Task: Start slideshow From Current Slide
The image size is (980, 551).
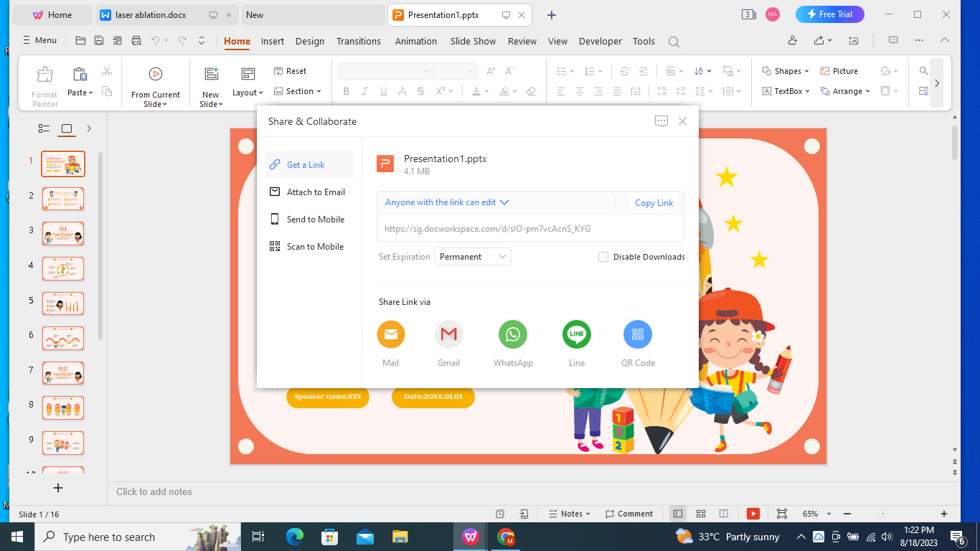Action: click(x=156, y=83)
